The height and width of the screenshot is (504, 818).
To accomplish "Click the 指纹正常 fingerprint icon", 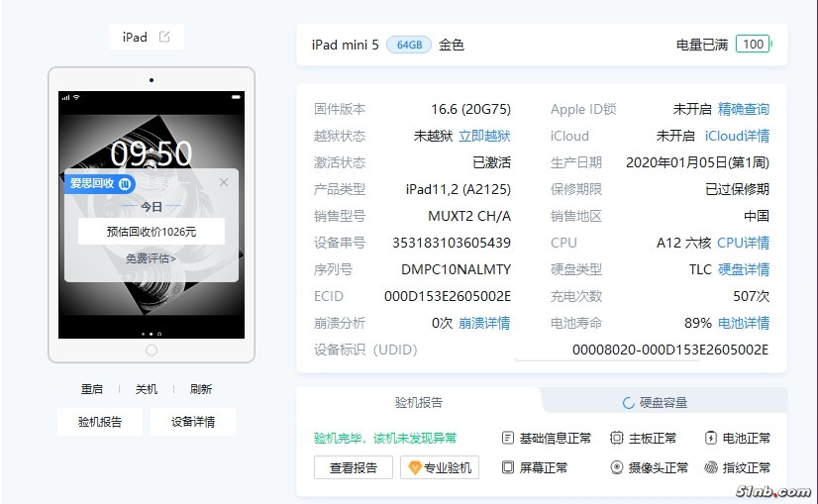I will coord(711,467).
